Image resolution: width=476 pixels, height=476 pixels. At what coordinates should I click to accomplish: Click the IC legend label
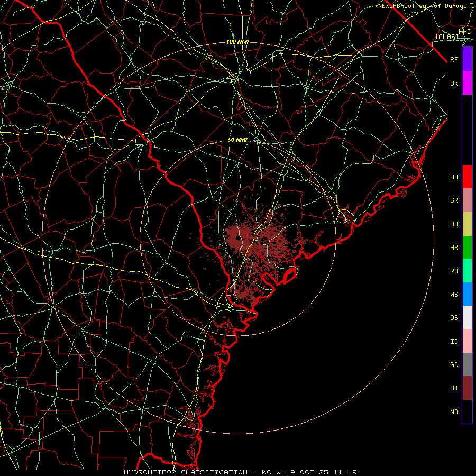[x=454, y=342]
